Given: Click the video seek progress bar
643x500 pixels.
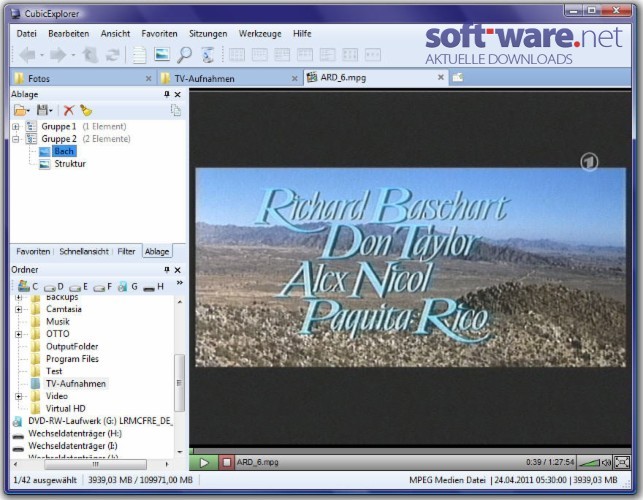Looking at the screenshot, I should coord(410,450).
